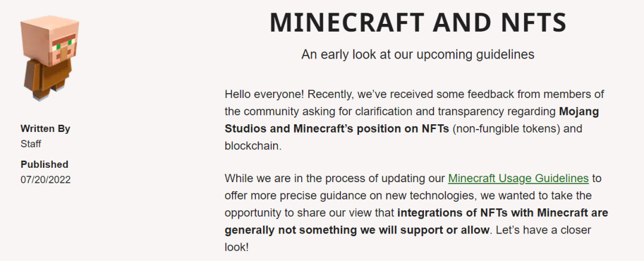Click the publish date 07/20/2022
Viewport: 644px width, 261px height.
coord(45,179)
